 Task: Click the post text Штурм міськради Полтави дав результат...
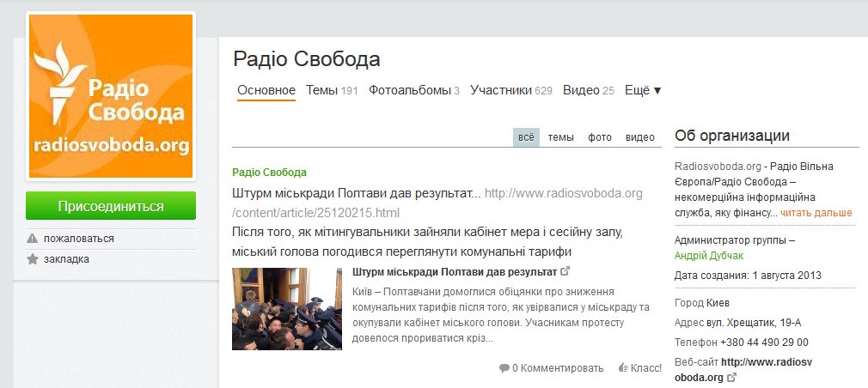point(357,194)
